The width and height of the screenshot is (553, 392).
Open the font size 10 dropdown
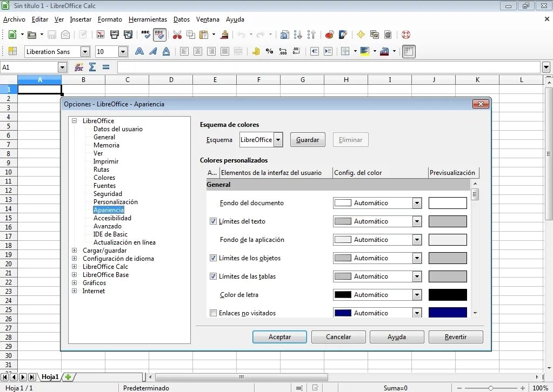click(123, 51)
